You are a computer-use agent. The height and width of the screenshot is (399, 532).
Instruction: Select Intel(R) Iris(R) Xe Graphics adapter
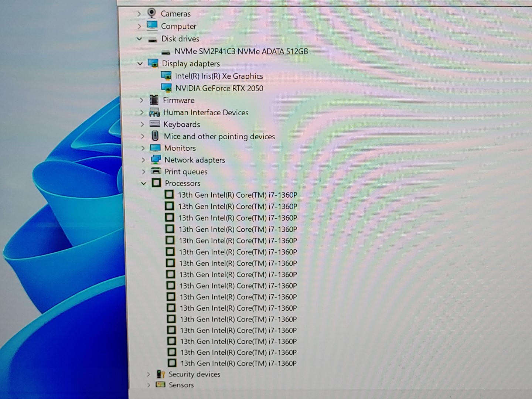(x=219, y=76)
